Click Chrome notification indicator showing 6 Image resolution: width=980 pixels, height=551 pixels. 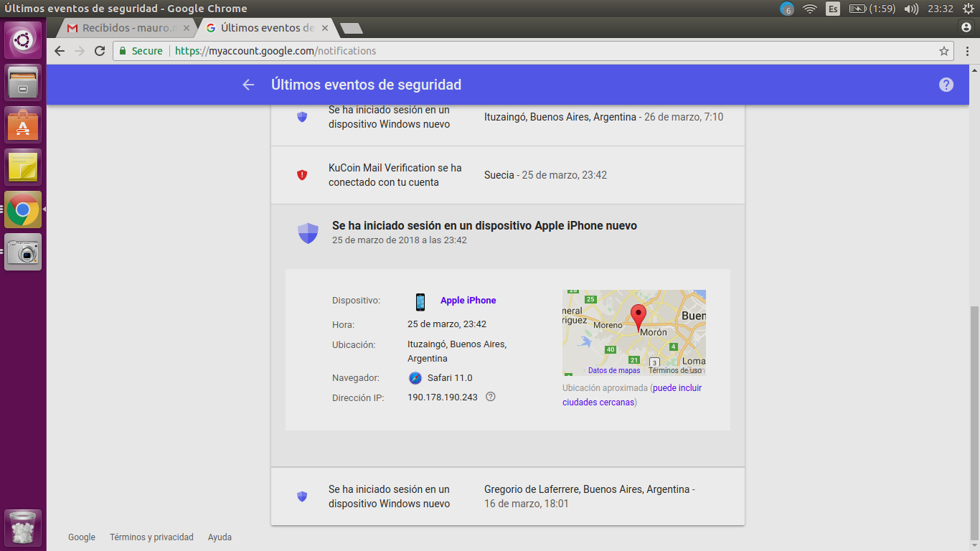tap(787, 9)
